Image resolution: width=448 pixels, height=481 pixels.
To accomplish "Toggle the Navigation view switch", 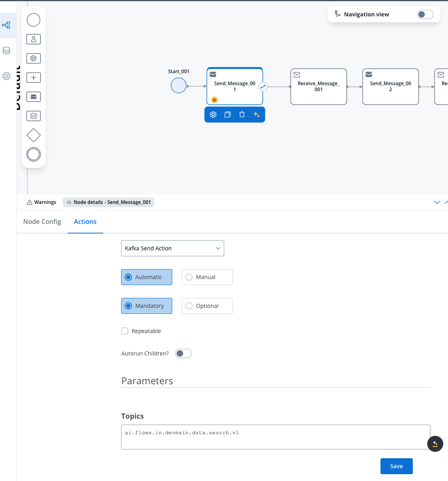I will tap(425, 14).
